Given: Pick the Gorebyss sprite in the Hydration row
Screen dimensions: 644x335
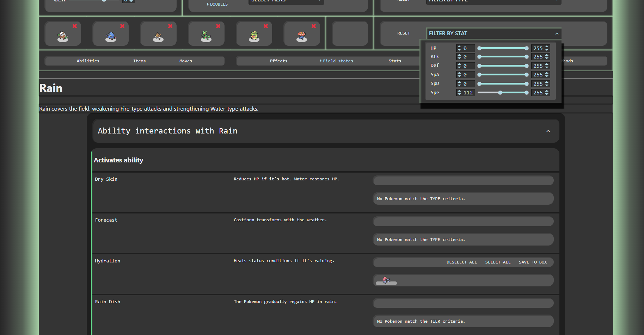Looking at the screenshot, I should (x=386, y=280).
